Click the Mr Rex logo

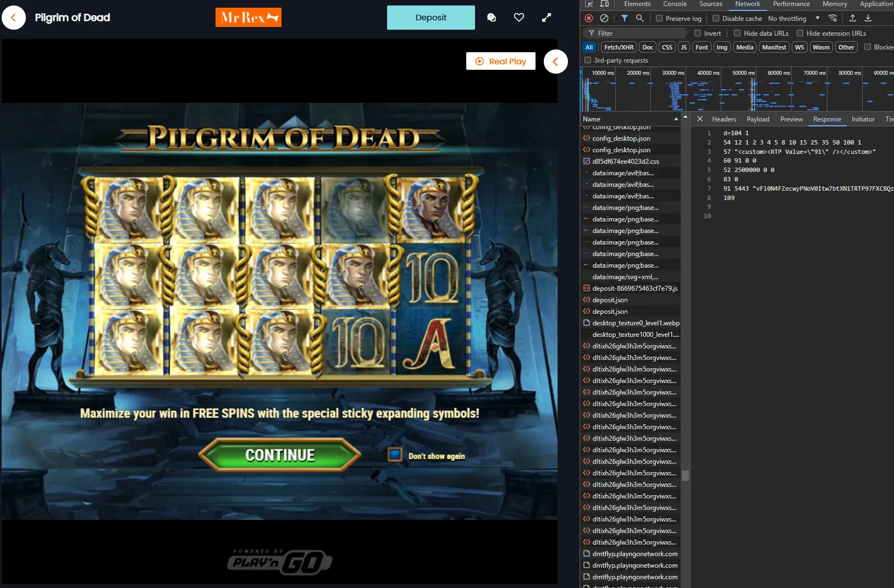pos(249,18)
